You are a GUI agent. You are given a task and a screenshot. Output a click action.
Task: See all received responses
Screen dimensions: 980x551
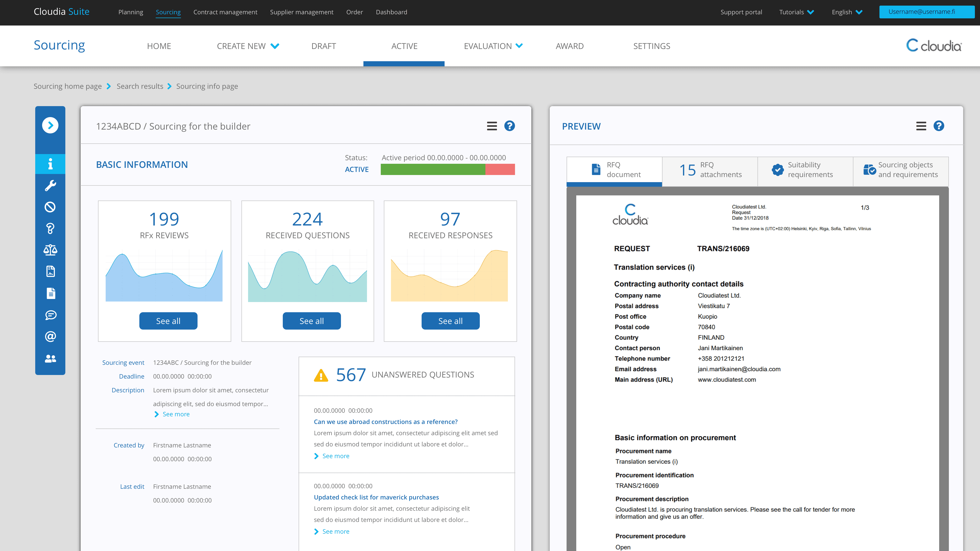click(x=450, y=321)
